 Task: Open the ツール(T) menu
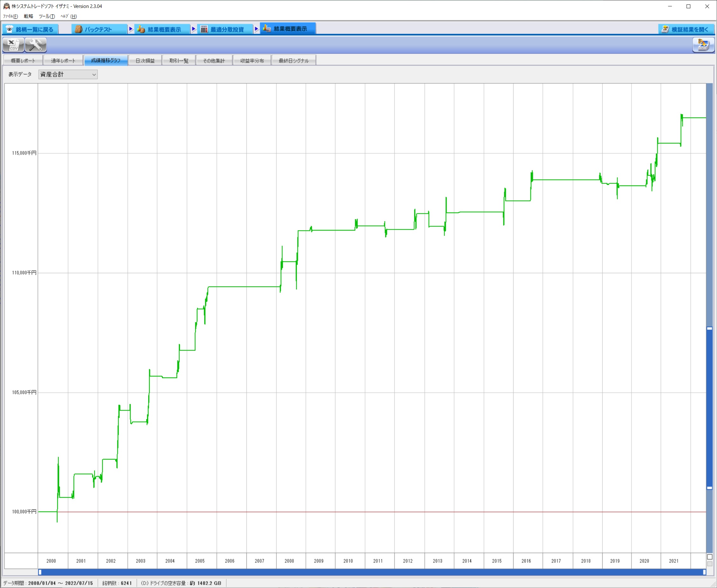pyautogui.click(x=47, y=16)
